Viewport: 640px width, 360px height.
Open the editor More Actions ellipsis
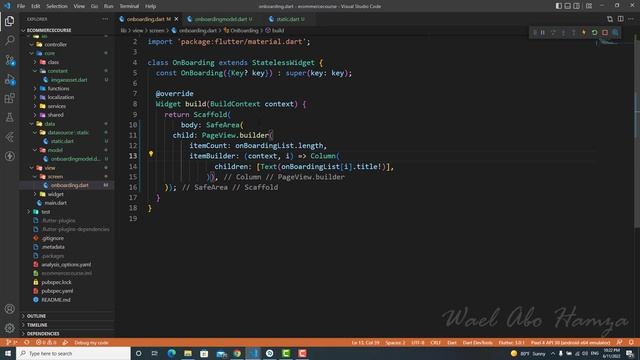631,19
